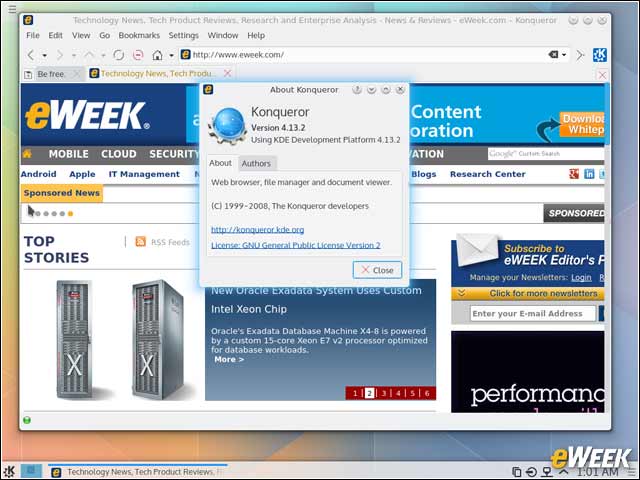The image size is (640, 480).
Task: Click the Google Custom Search field
Action: [546, 154]
